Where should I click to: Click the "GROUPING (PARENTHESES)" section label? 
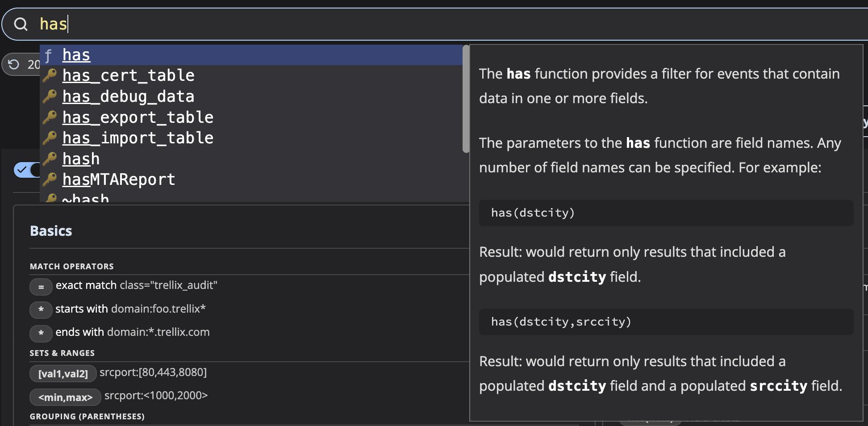[x=87, y=417]
